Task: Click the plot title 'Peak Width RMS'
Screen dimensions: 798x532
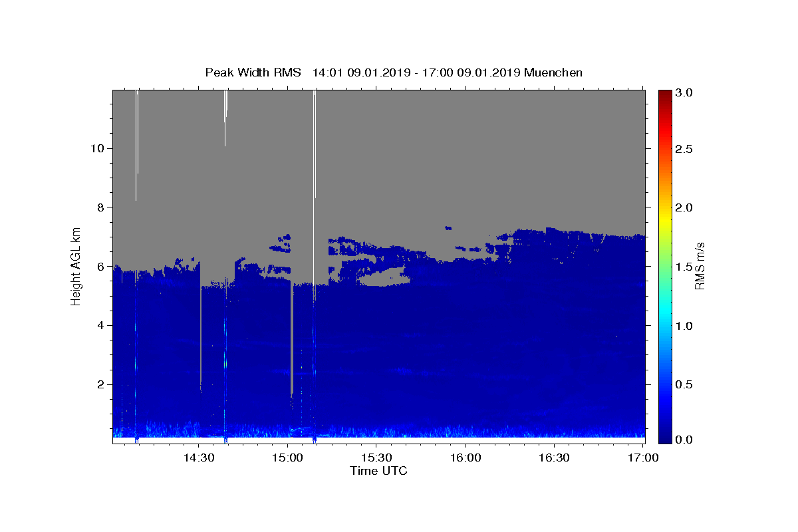Action: pos(253,72)
